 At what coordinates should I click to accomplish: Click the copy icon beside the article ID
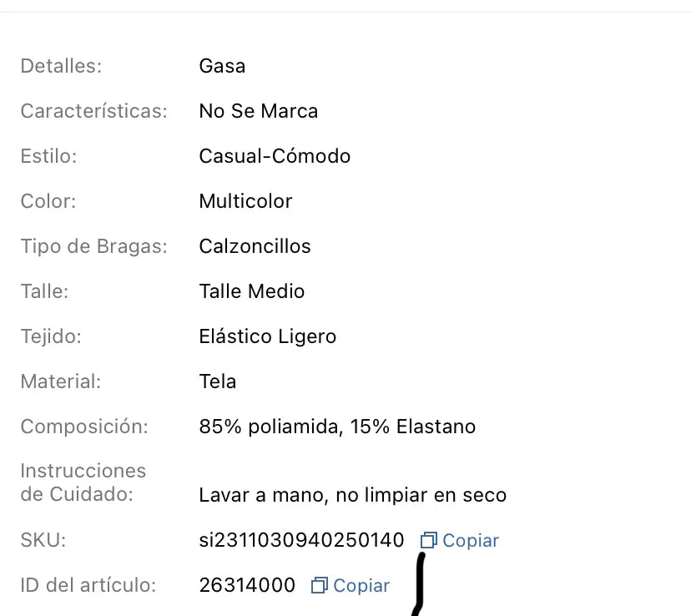[319, 586]
